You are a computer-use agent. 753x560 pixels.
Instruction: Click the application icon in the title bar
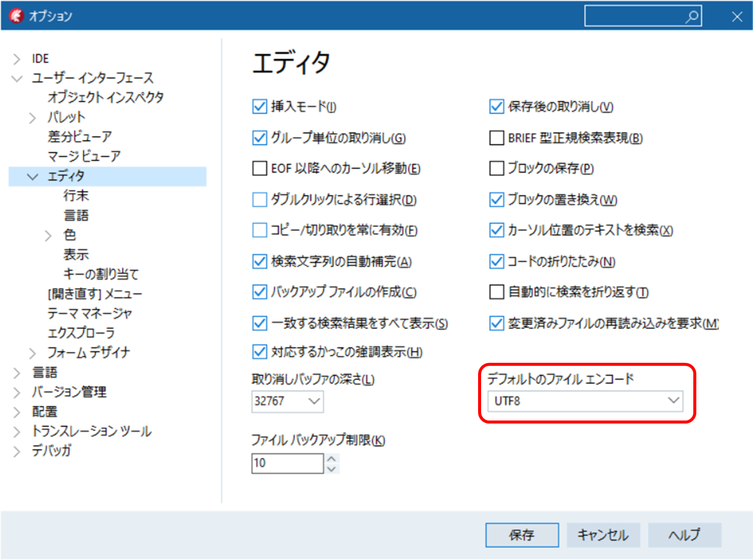pos(16,15)
